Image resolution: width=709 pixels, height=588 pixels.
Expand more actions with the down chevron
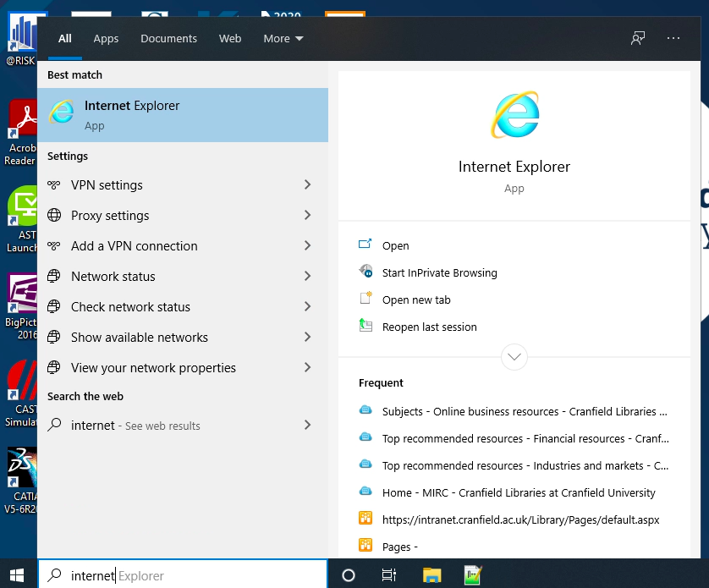click(x=514, y=356)
